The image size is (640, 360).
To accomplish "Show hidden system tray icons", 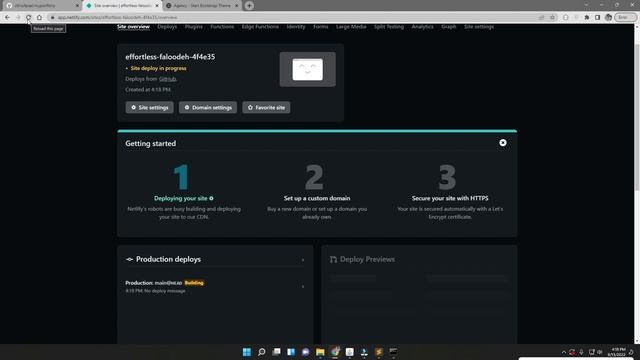I will coord(564,352).
